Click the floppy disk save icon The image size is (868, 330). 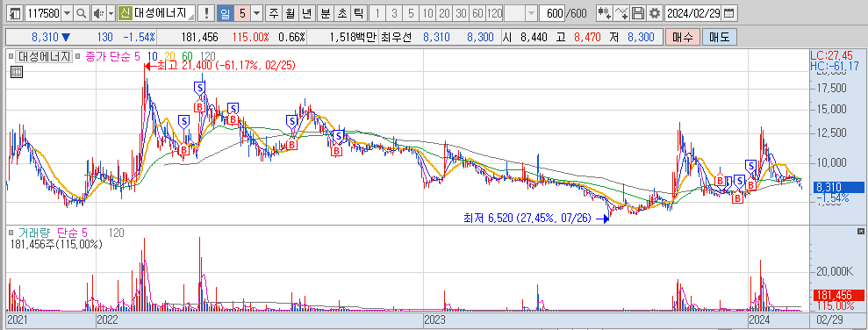click(x=638, y=13)
